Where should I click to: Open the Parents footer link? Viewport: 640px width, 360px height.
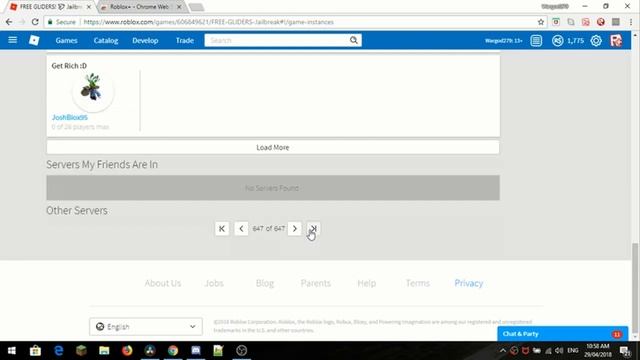coord(316,283)
